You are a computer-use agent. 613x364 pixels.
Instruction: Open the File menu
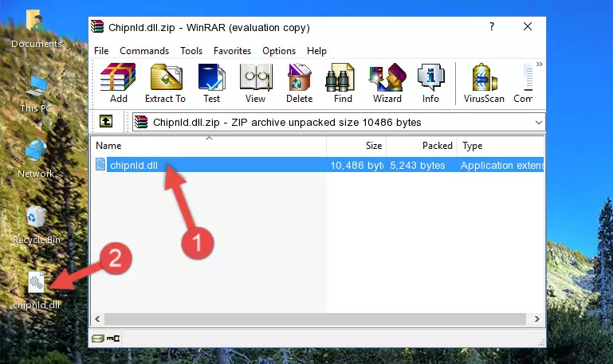101,51
